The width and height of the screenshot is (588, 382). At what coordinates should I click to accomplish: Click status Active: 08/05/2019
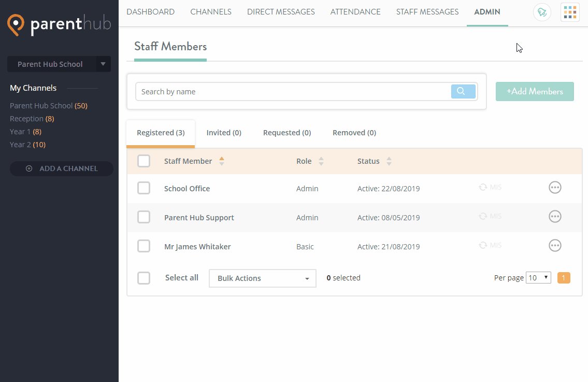tap(389, 218)
